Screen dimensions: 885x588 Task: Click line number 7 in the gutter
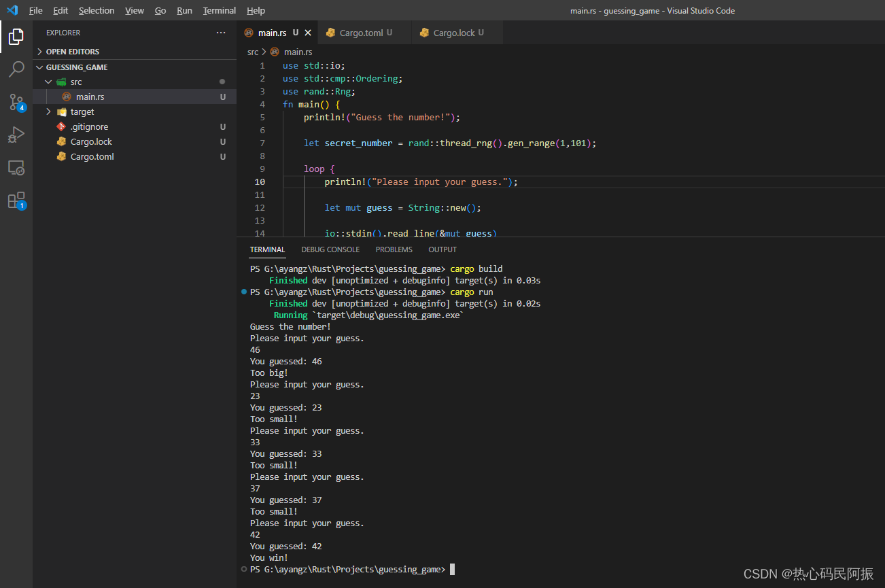point(262,143)
